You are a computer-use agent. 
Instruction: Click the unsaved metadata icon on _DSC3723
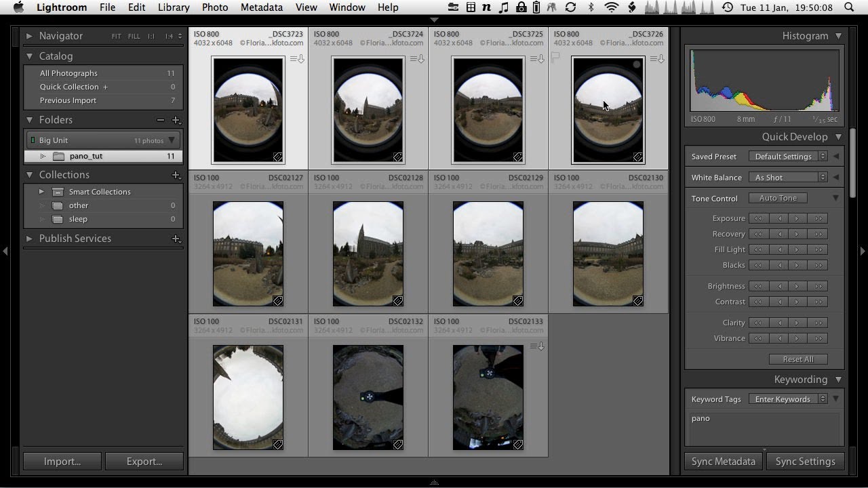297,59
